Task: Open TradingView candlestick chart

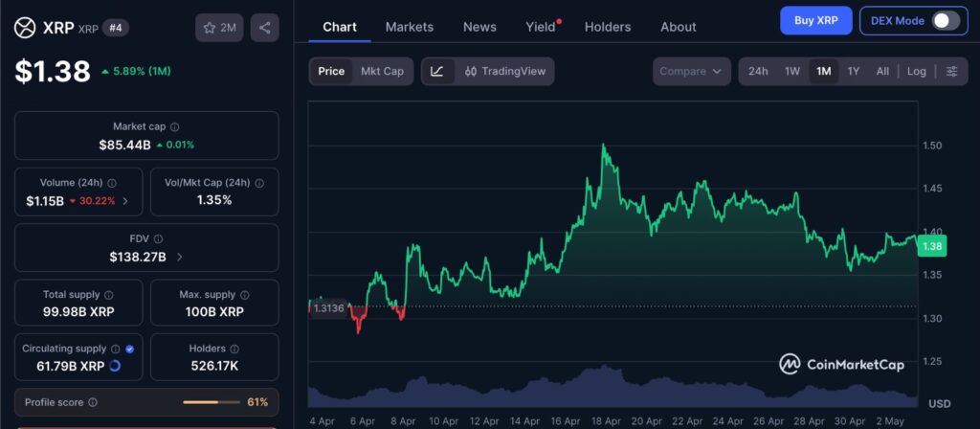Action: 505,71
